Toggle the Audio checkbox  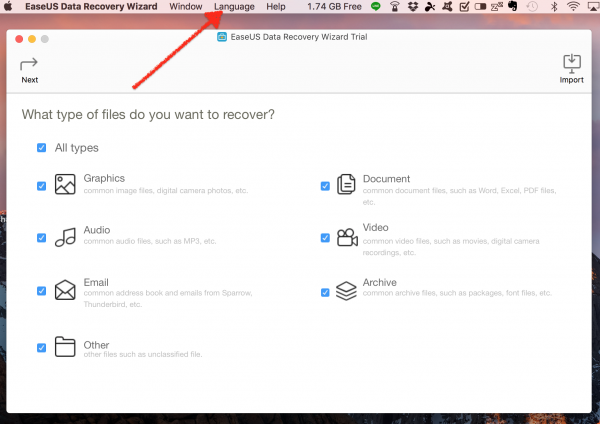click(41, 238)
